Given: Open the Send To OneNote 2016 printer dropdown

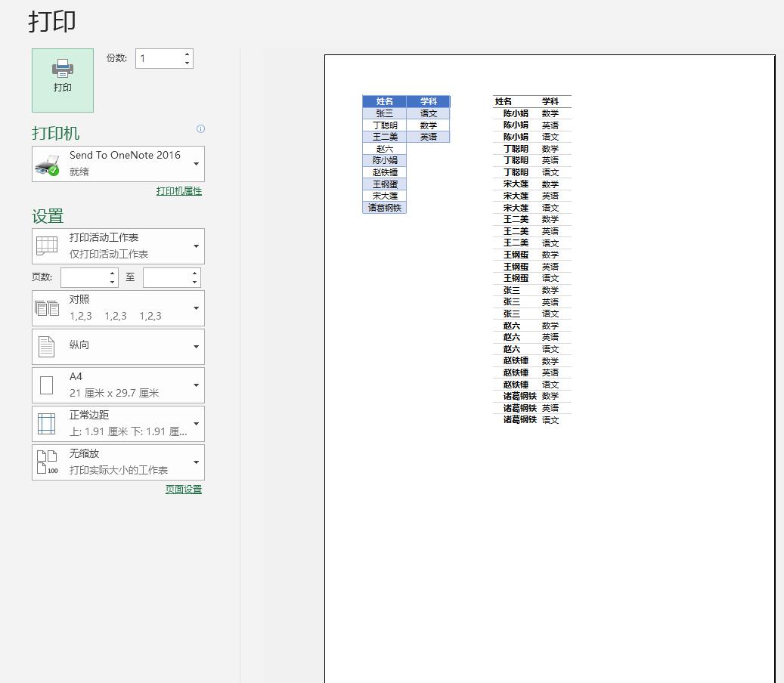Looking at the screenshot, I should (x=119, y=164).
